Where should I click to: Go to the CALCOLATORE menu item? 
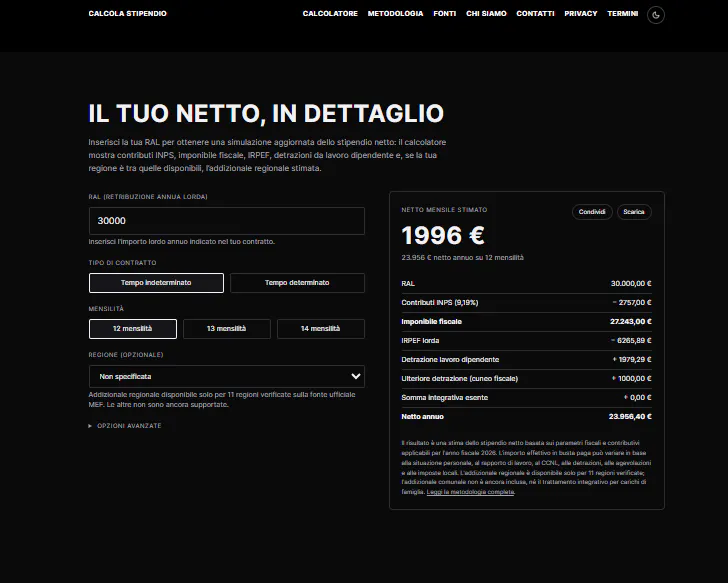coord(330,13)
